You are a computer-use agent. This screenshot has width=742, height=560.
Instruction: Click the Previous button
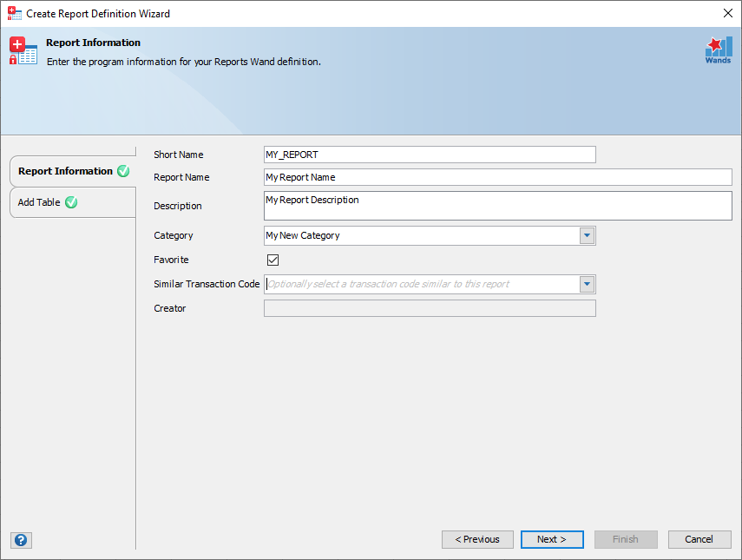[477, 539]
